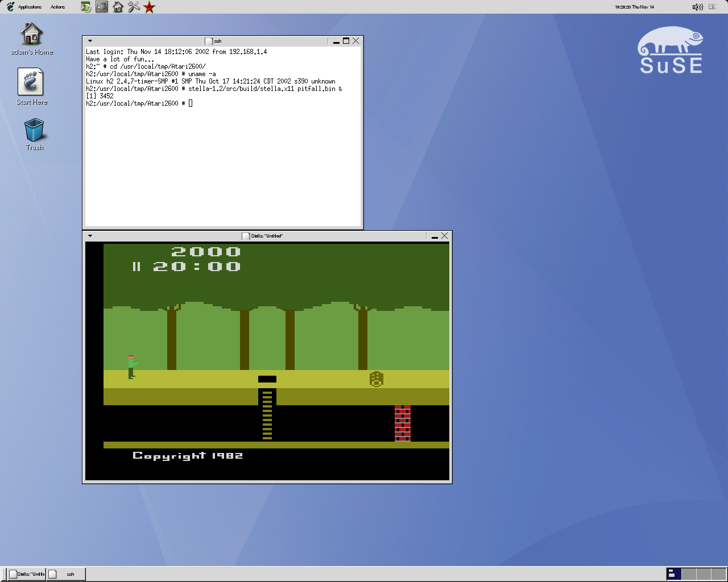The width and height of the screenshot is (728, 582).
Task: Click the red star panel launcher
Action: click(150, 7)
